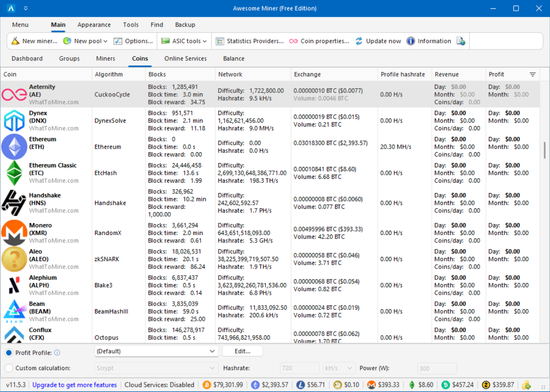The height and width of the screenshot is (392, 550).
Task: Open Options from the toolbar
Action: coord(133,41)
